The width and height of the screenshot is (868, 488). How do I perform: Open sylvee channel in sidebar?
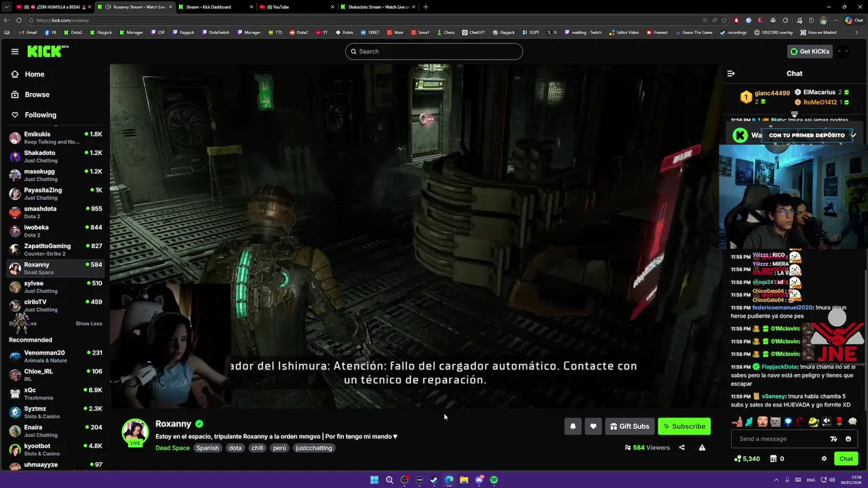55,287
